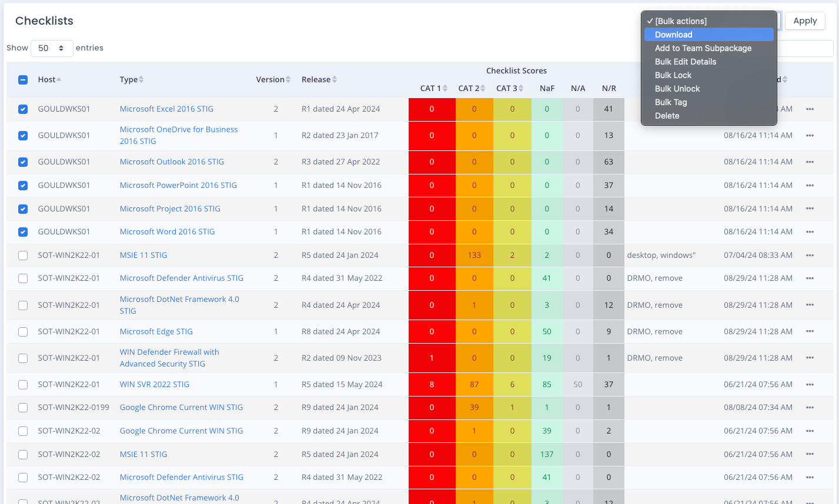Click the "desktop, windows" tag text

pyautogui.click(x=661, y=256)
